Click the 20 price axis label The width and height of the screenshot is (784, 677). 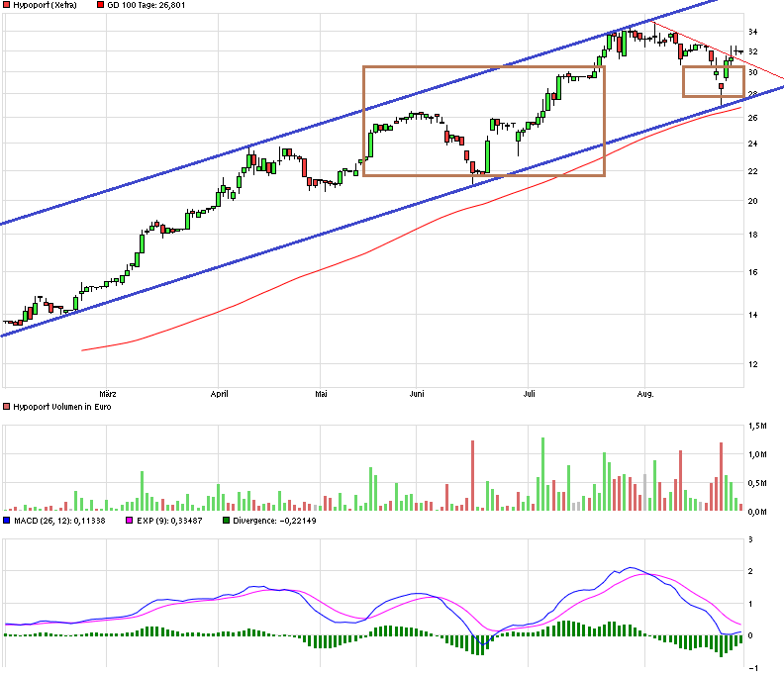[752, 201]
